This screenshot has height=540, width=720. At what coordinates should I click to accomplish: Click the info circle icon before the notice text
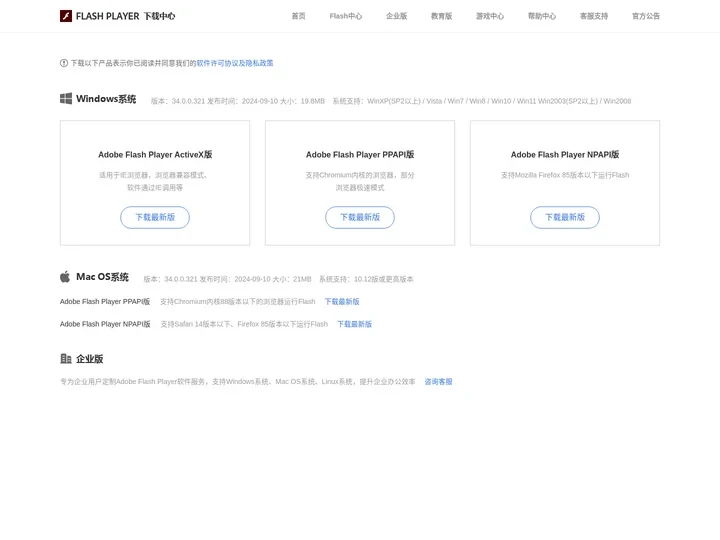(x=64, y=63)
